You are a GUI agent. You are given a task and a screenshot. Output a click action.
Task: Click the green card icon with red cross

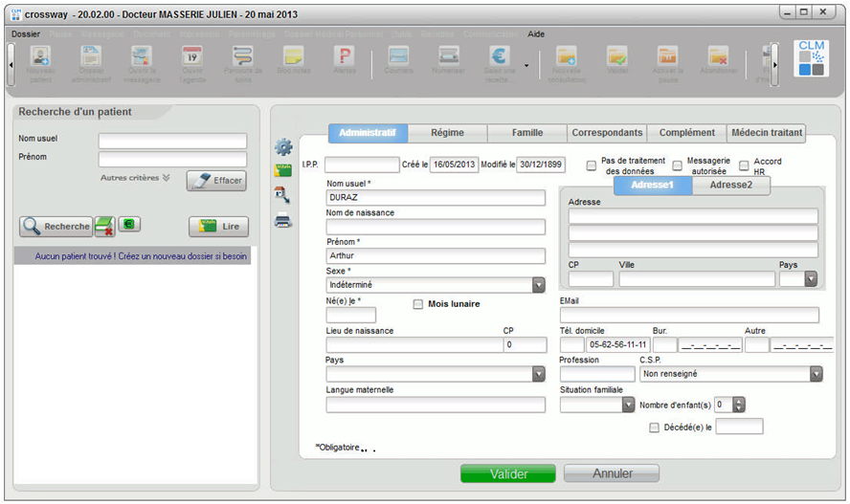[x=104, y=227]
